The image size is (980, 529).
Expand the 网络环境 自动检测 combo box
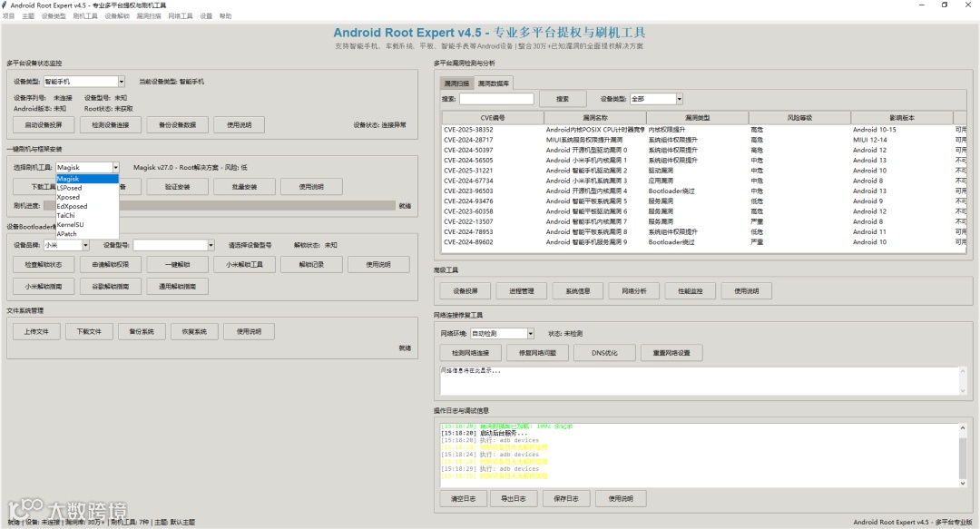pos(530,333)
